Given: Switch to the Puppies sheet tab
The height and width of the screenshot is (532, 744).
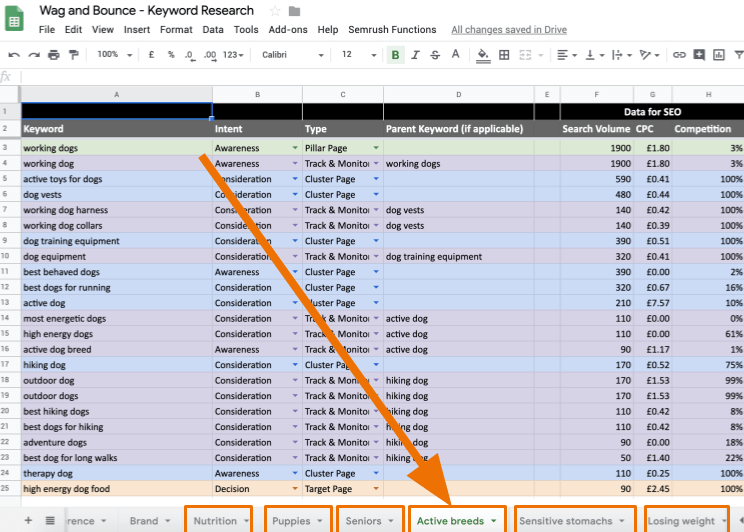Looking at the screenshot, I should point(291,521).
